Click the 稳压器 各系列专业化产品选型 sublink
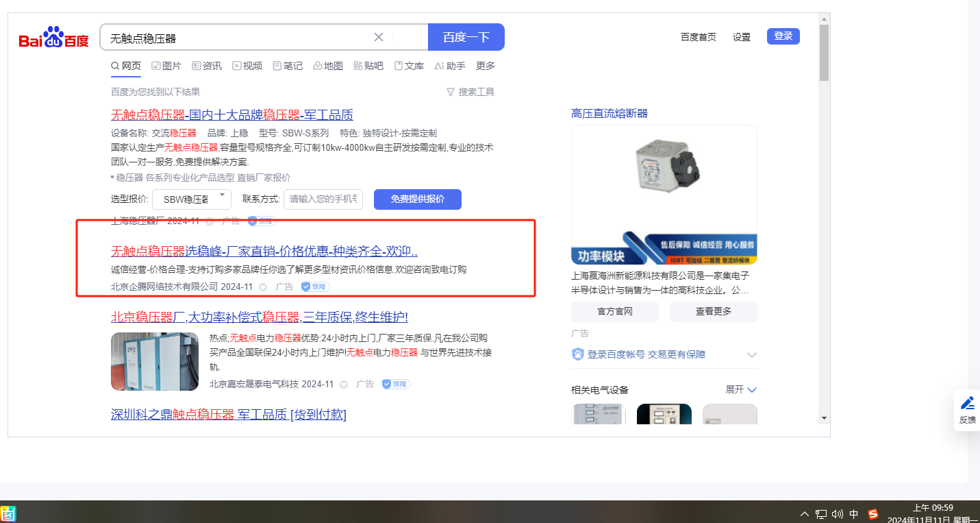This screenshot has width=980, height=523. pyautogui.click(x=203, y=178)
